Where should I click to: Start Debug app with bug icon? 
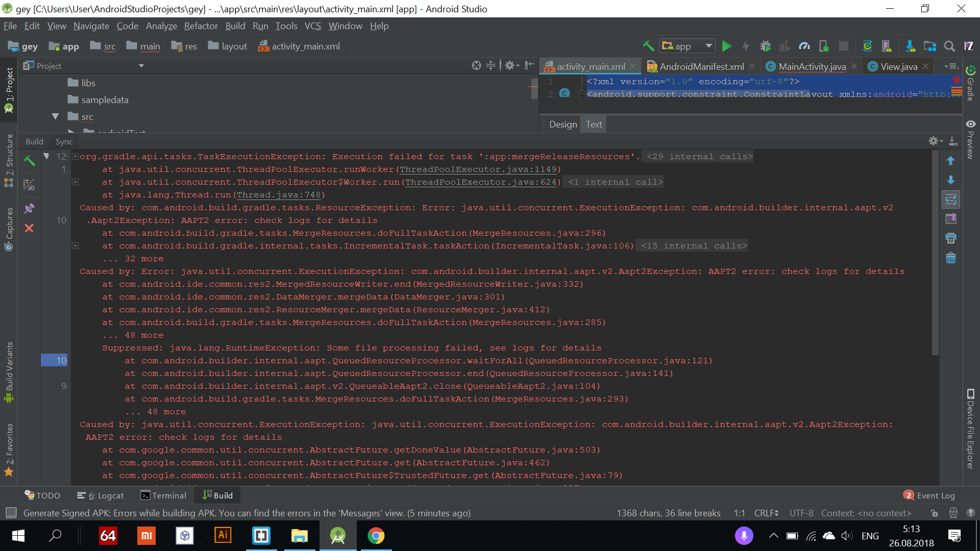click(x=765, y=46)
